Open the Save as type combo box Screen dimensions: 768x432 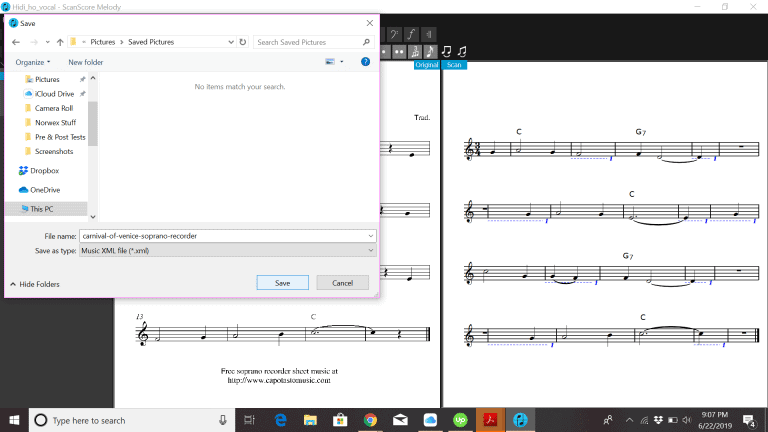(x=228, y=251)
